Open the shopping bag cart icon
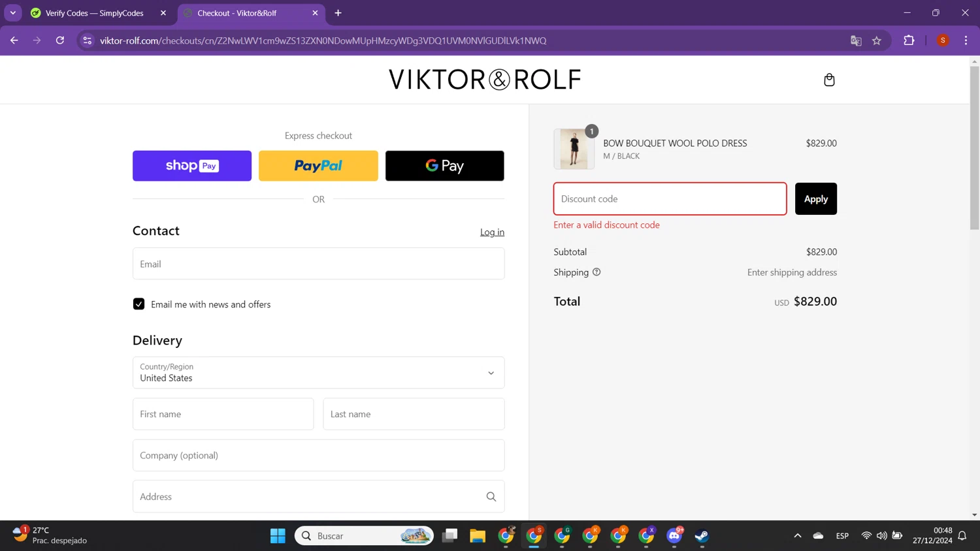 point(829,80)
